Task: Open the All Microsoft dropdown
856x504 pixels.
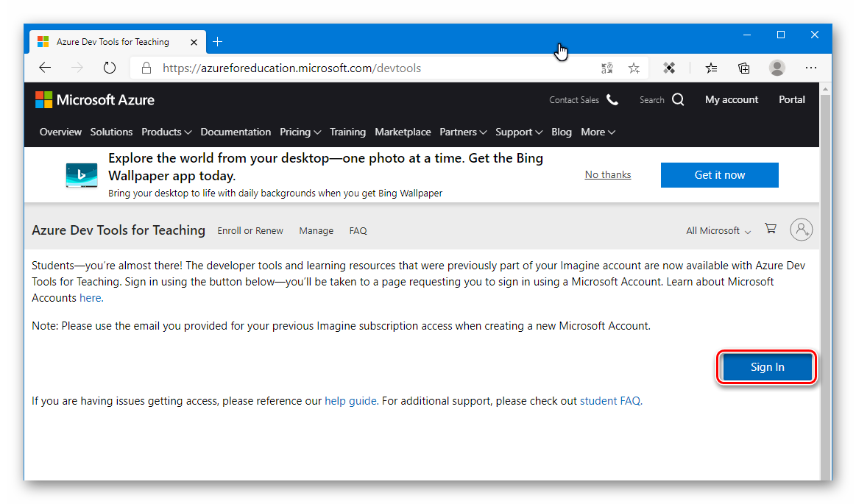Action: click(717, 230)
